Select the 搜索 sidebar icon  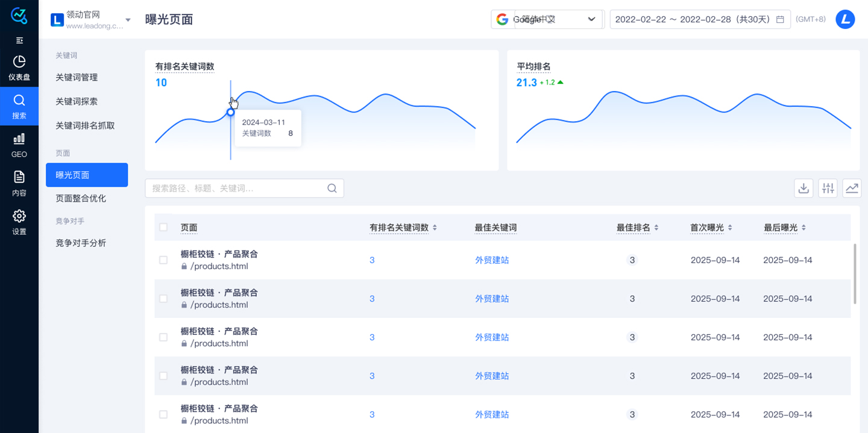pyautogui.click(x=19, y=100)
